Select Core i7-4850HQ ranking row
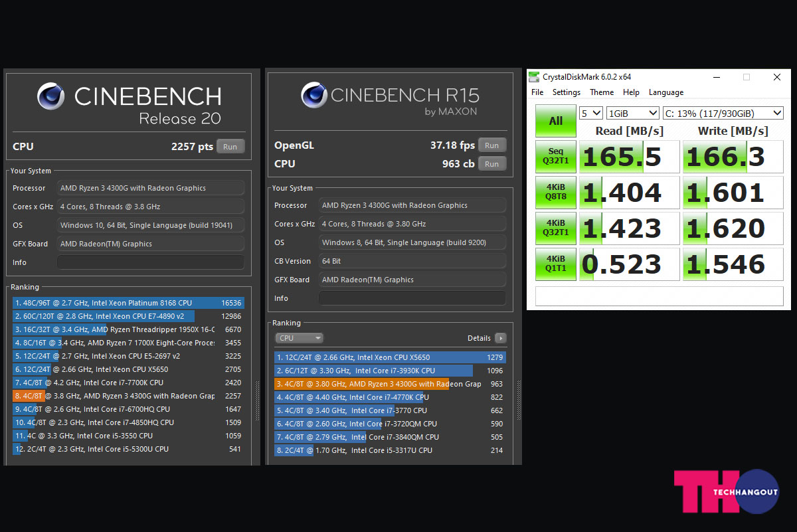The width and height of the screenshot is (797, 532). (x=128, y=422)
